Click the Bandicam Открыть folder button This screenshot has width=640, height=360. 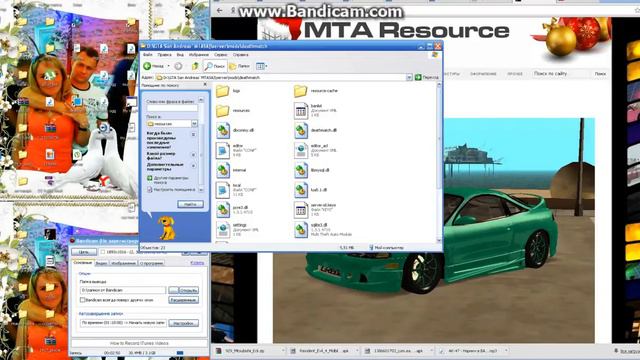189,290
